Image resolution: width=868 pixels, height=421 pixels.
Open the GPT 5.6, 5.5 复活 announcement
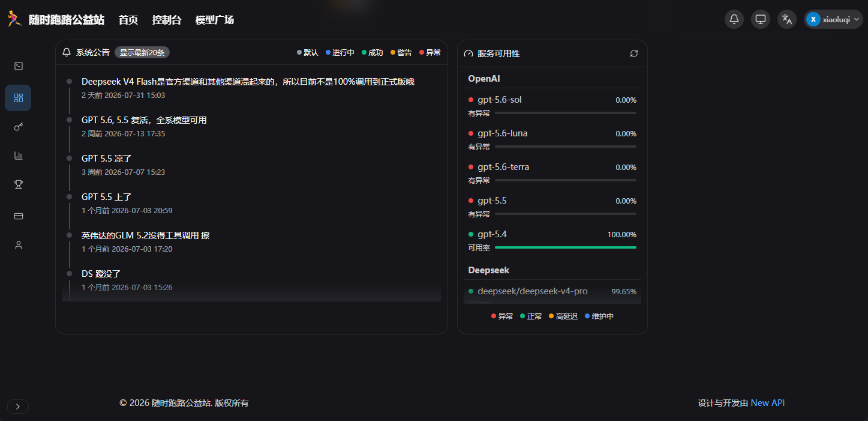(x=144, y=120)
